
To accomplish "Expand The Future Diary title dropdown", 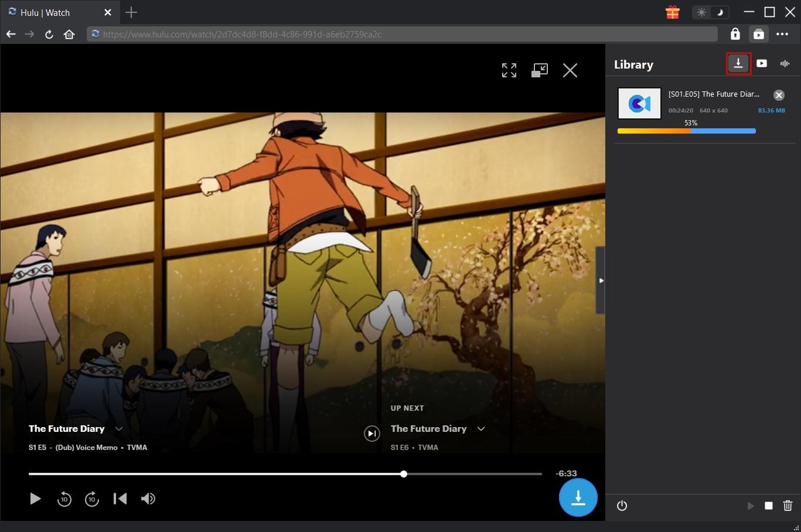I will pos(119,428).
